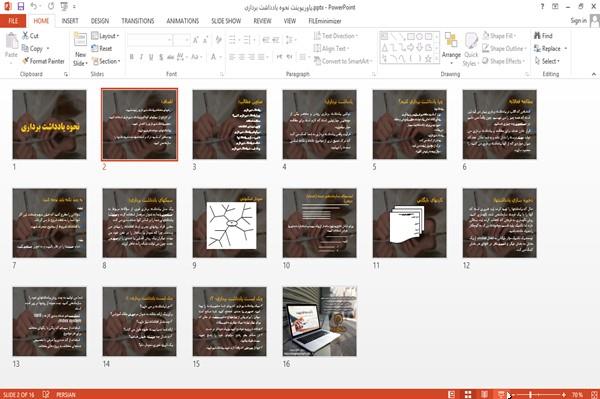This screenshot has width=600, height=399.
Task: Collapse the ribbon with chevron arrow
Action: tap(594, 74)
